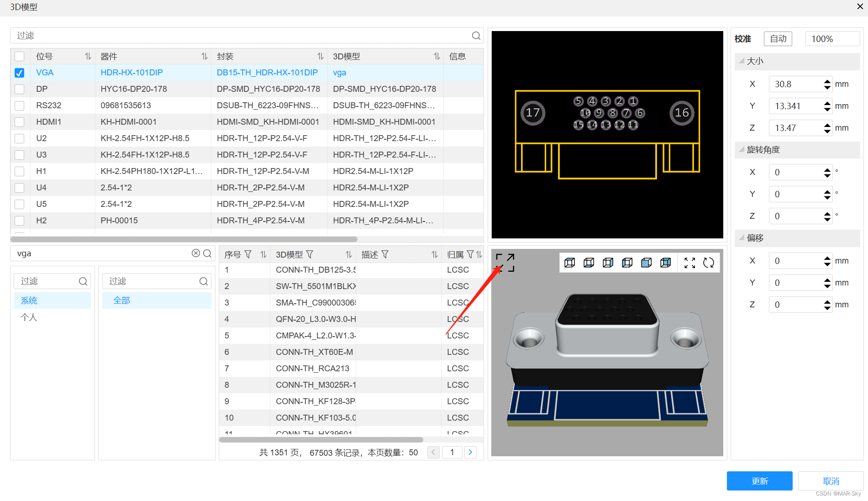Collapse the 偏移 section panel

coord(742,238)
